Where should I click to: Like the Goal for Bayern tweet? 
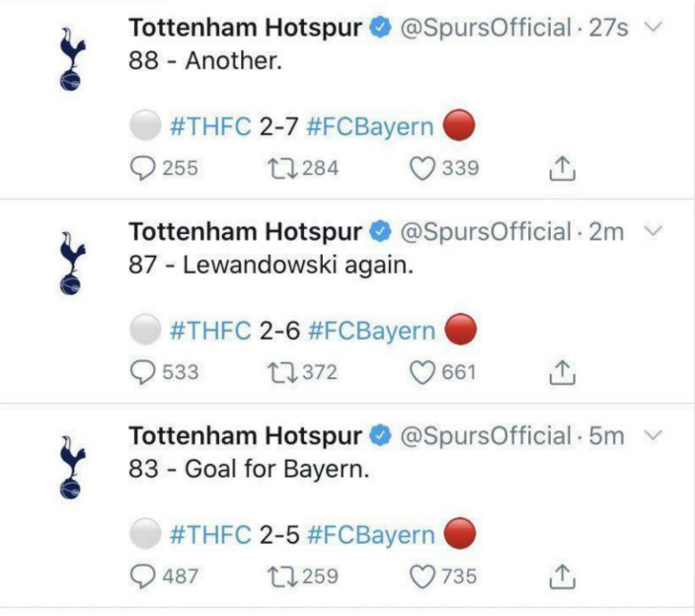(422, 577)
